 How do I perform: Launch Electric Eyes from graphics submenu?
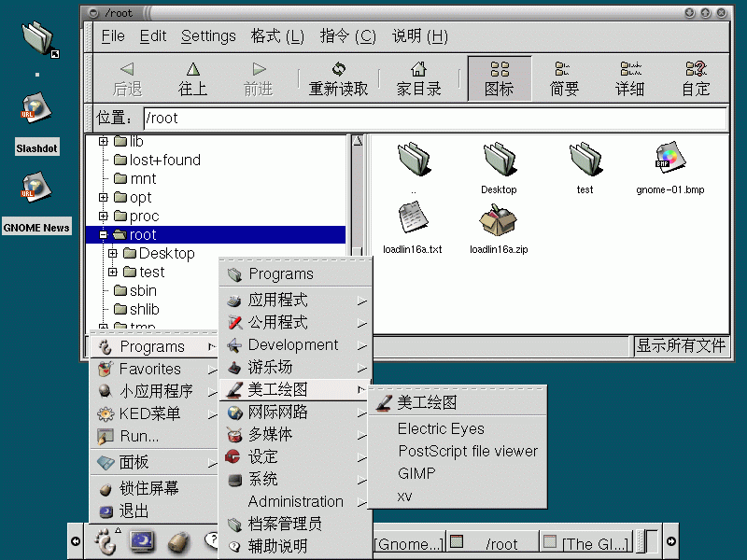[458, 428]
